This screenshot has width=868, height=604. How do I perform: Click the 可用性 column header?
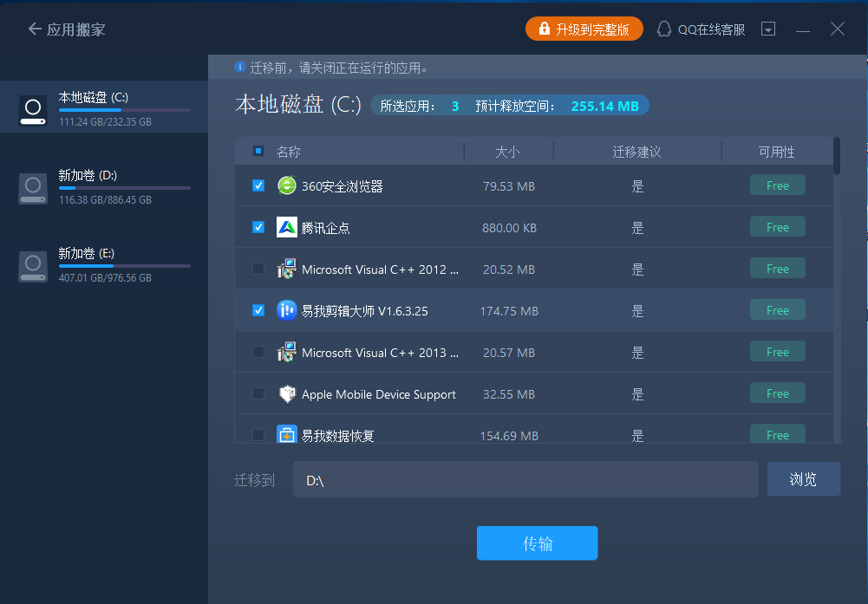(x=776, y=152)
